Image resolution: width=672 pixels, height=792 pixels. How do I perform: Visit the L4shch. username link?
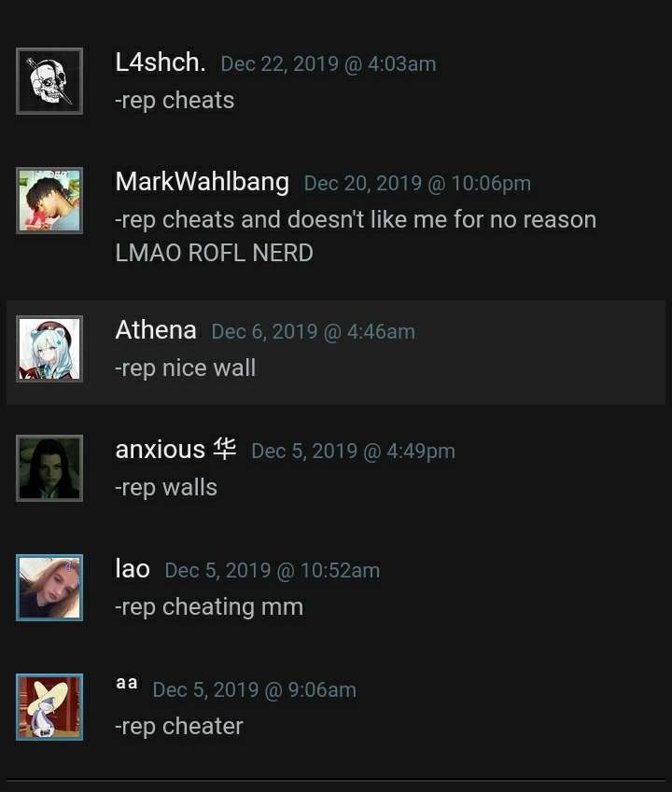click(x=161, y=63)
